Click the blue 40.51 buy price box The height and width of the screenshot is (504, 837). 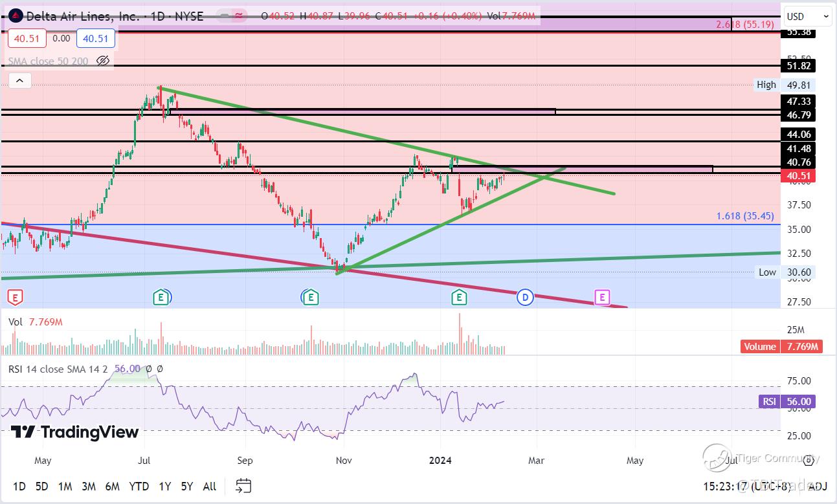coord(96,39)
